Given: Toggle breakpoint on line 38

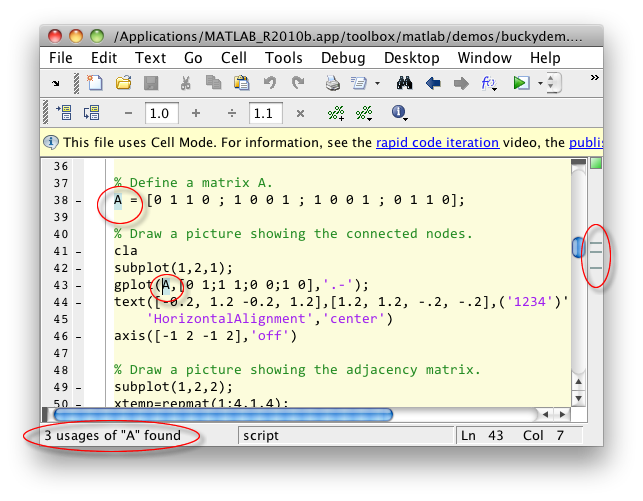Looking at the screenshot, I should click(78, 201).
